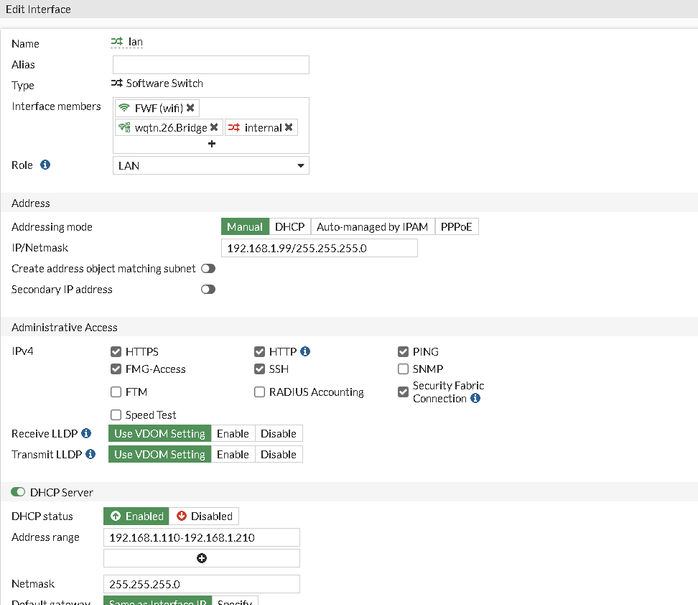Click the Receive LLDP info icon
The height and width of the screenshot is (605, 698).
(x=86, y=433)
